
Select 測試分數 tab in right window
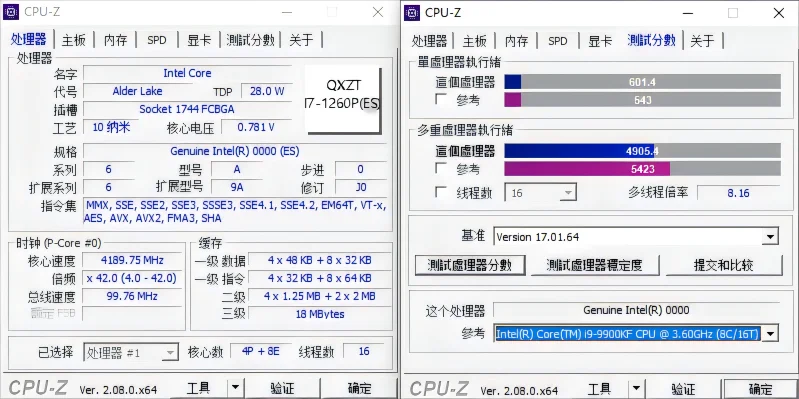[651, 40]
